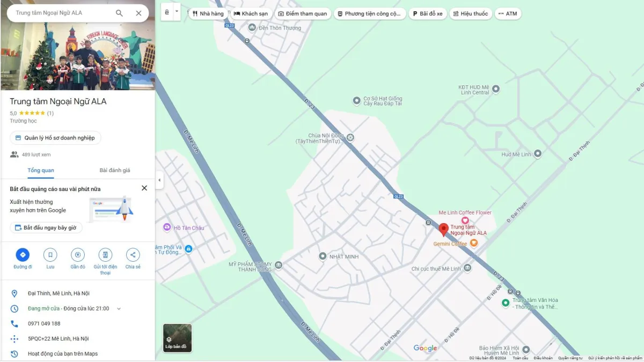Click the Hud Mê Linh marker
644x362 pixels.
point(537,154)
